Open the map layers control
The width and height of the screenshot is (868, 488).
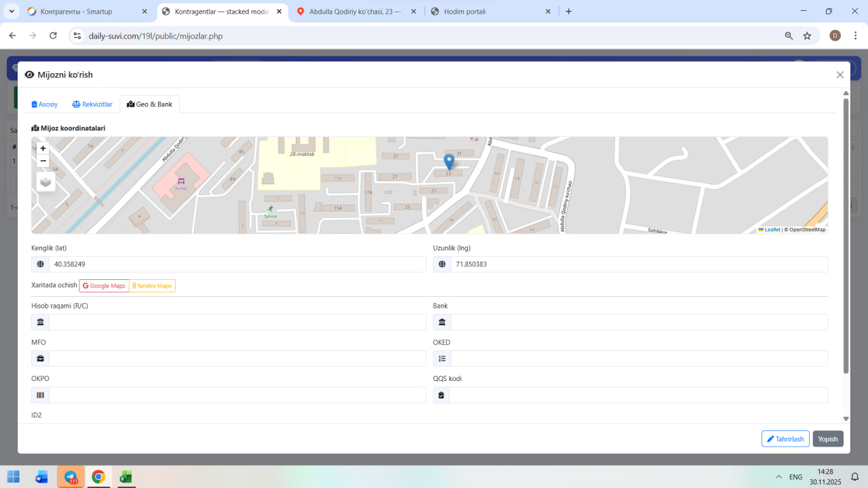pos(45,182)
